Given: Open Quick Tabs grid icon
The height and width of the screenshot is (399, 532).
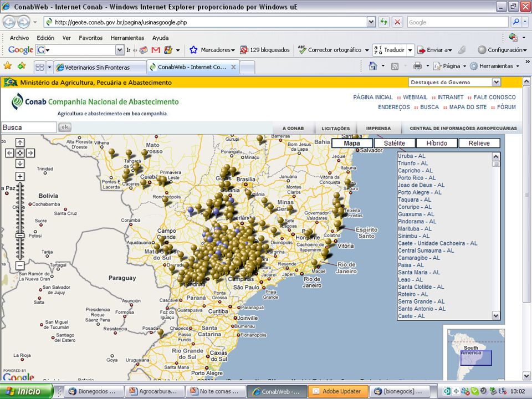Looking at the screenshot, I should 40,67.
